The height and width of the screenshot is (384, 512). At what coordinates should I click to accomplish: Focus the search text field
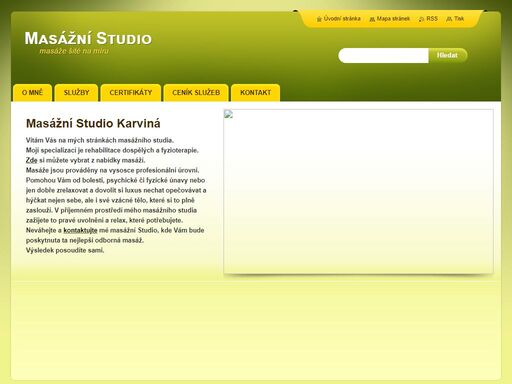point(383,55)
